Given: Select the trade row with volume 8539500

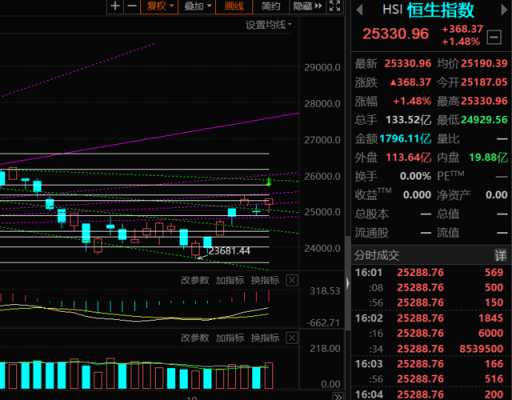Looking at the screenshot, I should pyautogui.click(x=430, y=349).
